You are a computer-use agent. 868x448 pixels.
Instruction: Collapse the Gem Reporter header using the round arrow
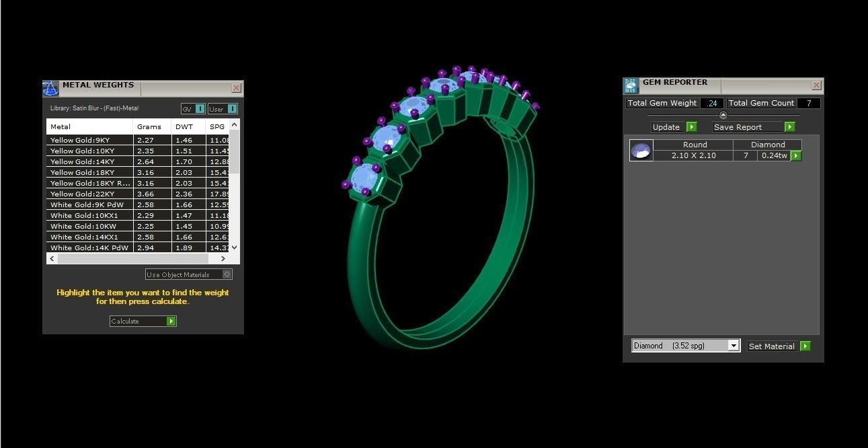723,115
